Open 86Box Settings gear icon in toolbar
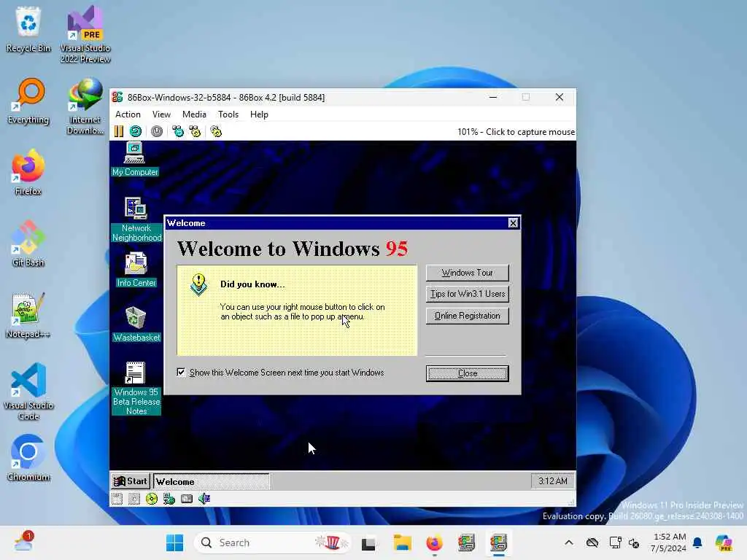 pyautogui.click(x=216, y=131)
